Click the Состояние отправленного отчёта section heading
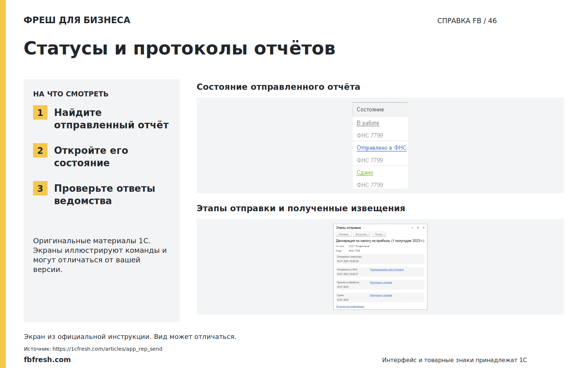 click(278, 87)
